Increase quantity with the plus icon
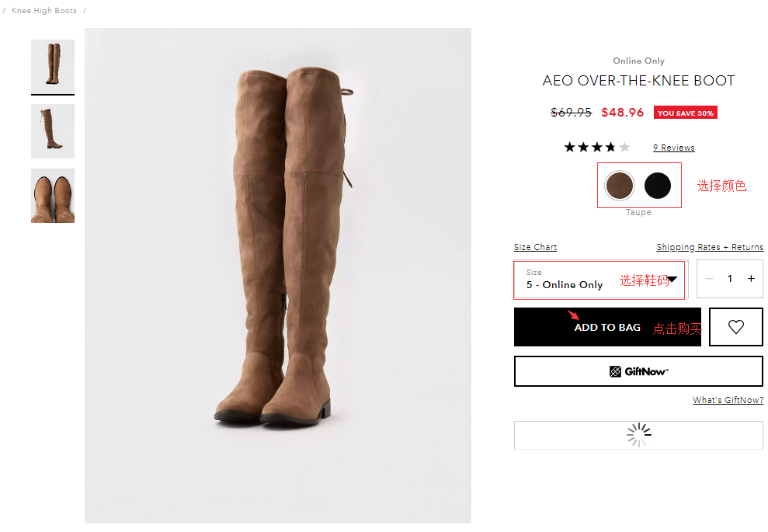The height and width of the screenshot is (532, 768). point(751,279)
